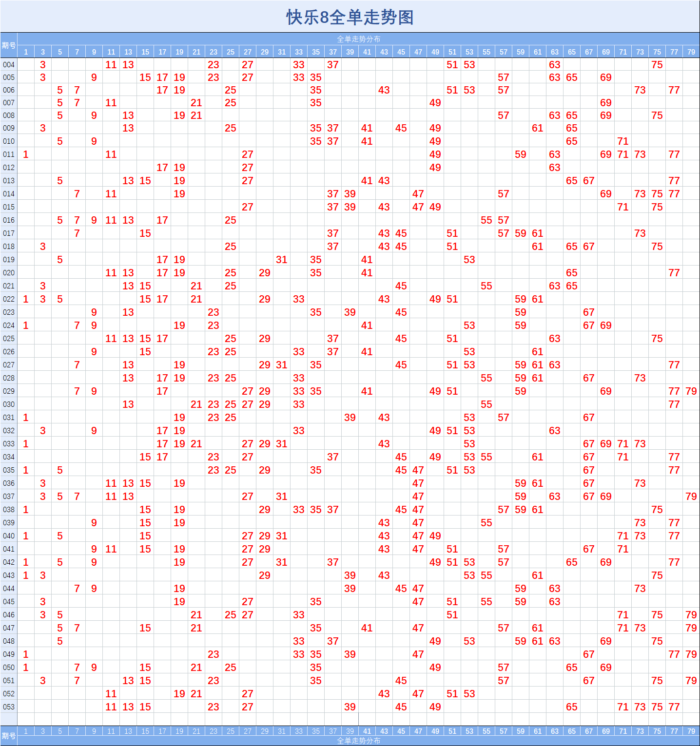Click number 71 in issue 033 row
Image resolution: width=700 pixels, height=746 pixels.
623,443
